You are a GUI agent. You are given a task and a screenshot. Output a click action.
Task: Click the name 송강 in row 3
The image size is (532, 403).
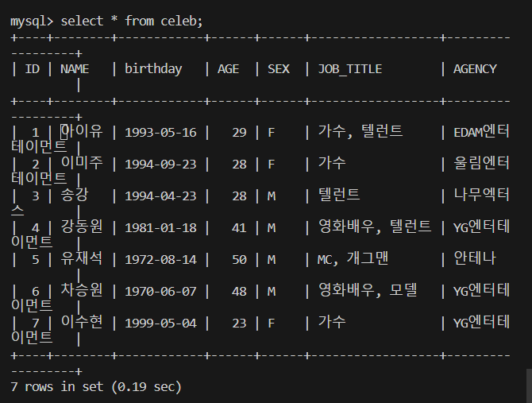pos(75,195)
